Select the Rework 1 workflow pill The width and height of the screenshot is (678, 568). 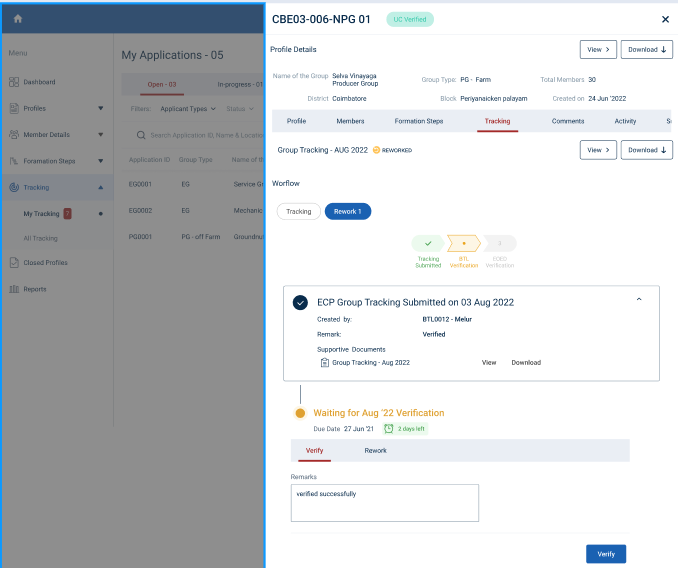[x=348, y=211]
